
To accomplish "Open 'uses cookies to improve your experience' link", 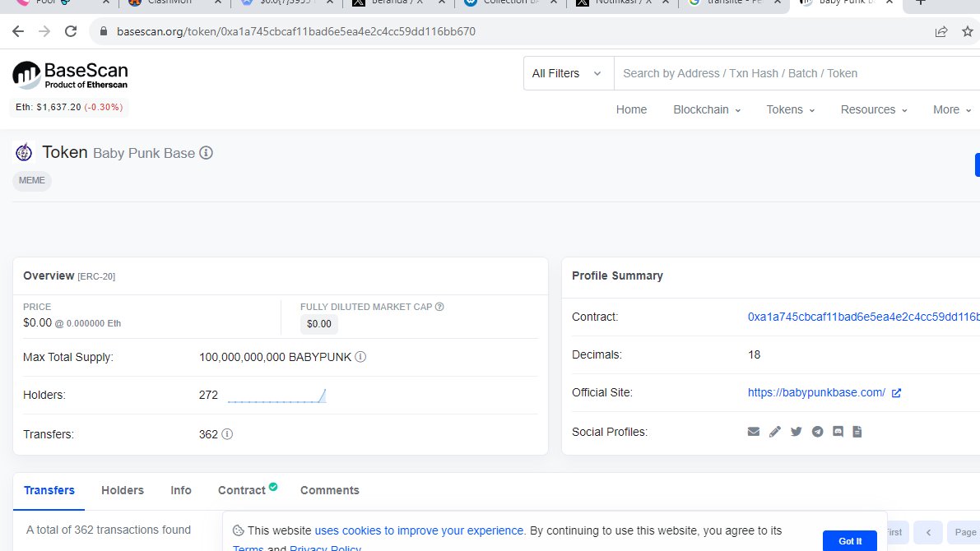I will click(419, 530).
